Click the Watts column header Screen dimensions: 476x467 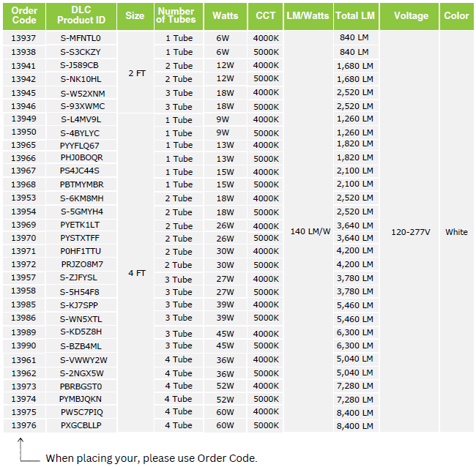[226, 16]
